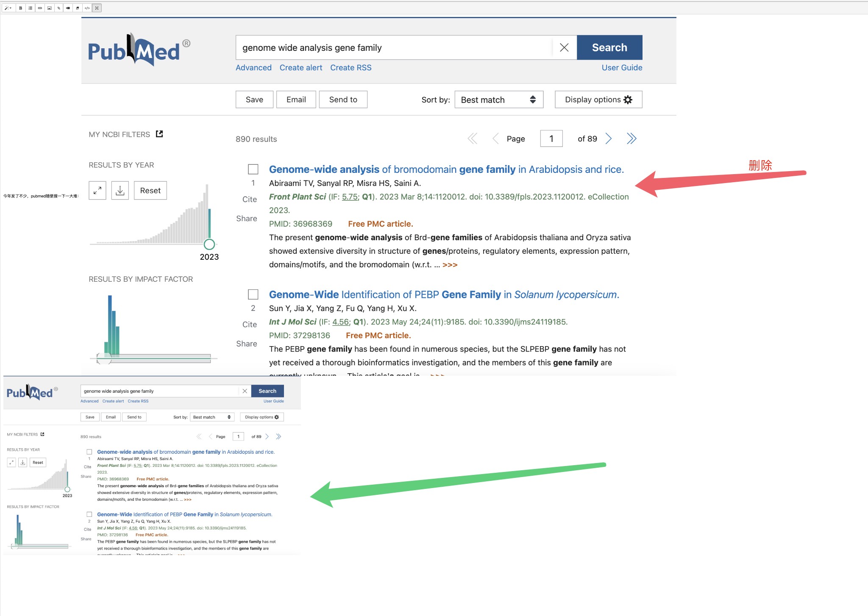Click Share for the bromodomain article in the larger PubMed page
This screenshot has width=868, height=616.
[x=247, y=219]
